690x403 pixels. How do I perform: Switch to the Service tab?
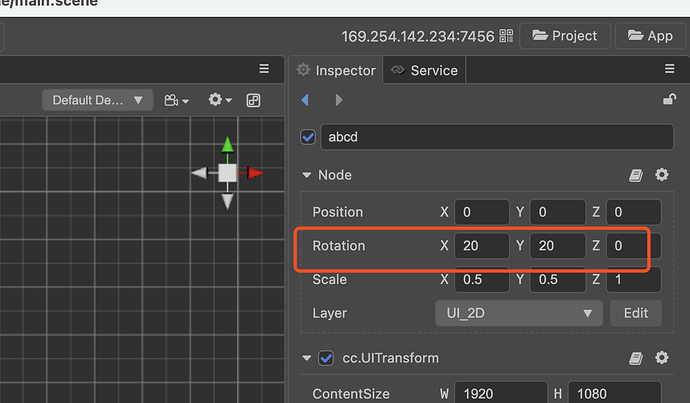click(x=425, y=70)
